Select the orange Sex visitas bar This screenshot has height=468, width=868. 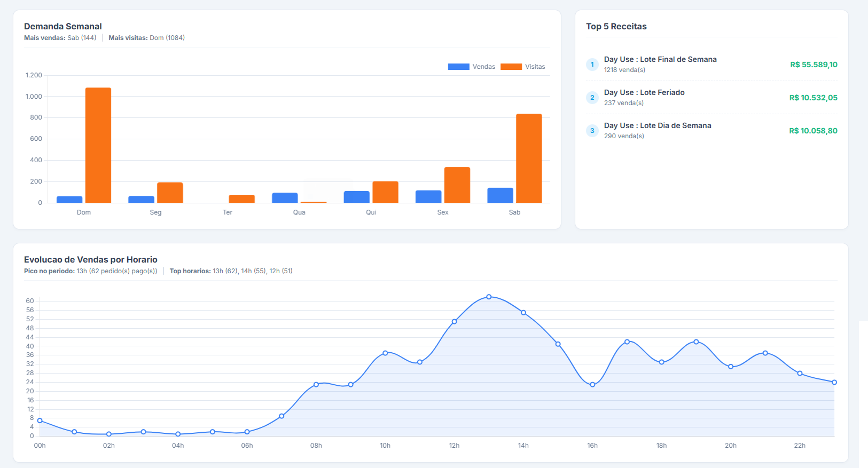[457, 185]
